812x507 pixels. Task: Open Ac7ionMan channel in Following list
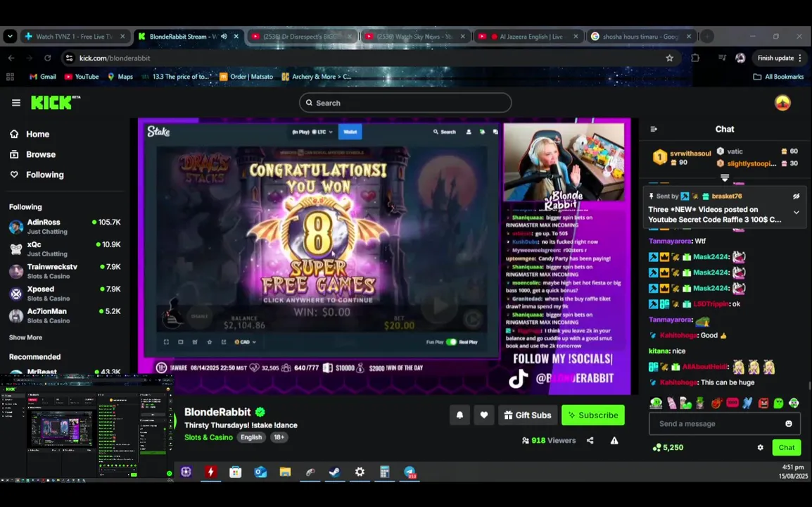click(x=65, y=315)
